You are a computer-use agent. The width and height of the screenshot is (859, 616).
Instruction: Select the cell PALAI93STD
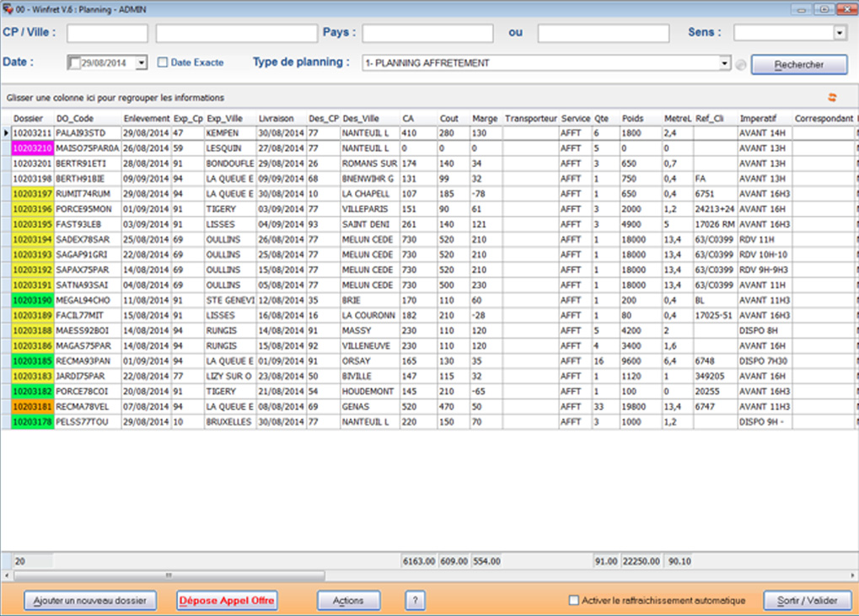(88, 133)
